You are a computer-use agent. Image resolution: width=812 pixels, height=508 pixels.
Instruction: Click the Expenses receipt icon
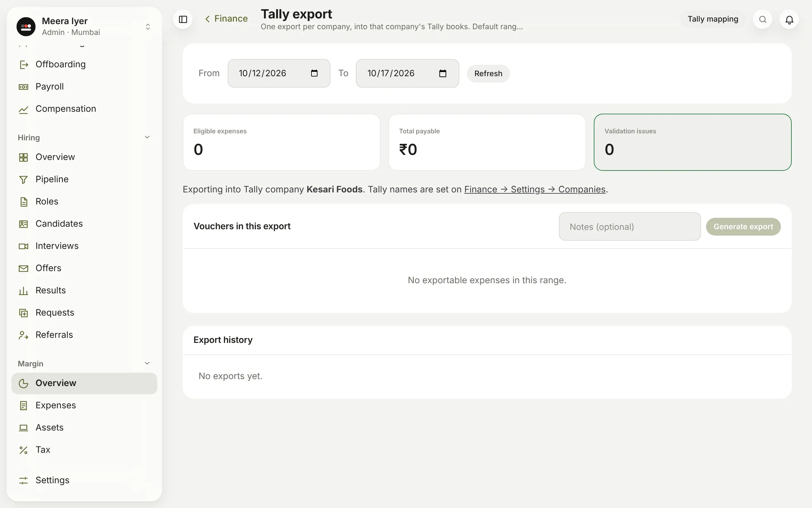point(23,405)
